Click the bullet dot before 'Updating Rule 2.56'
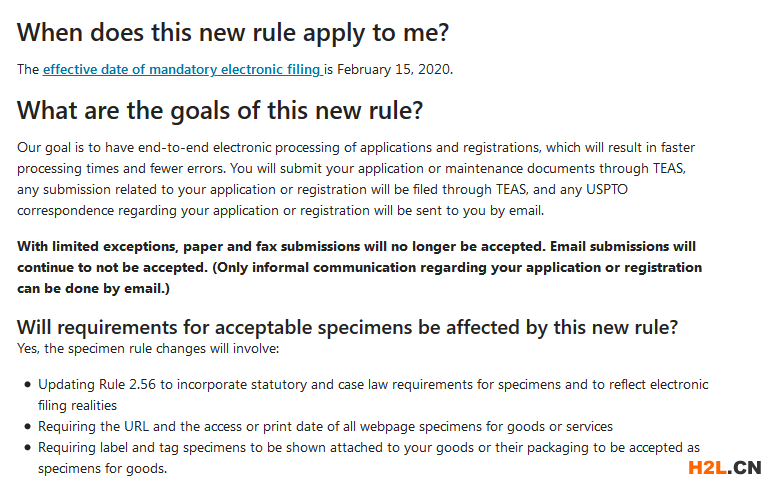Viewport: 775px width, 490px height. (x=27, y=385)
